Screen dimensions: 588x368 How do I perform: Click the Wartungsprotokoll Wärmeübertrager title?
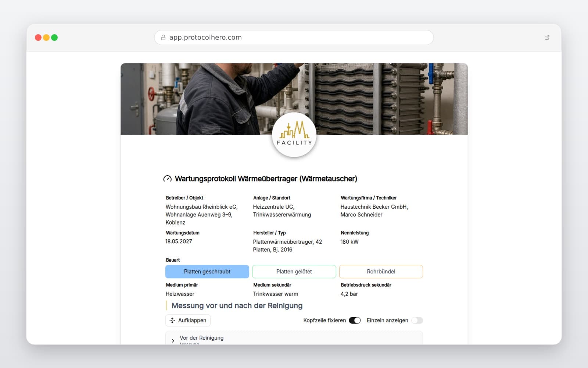tap(266, 179)
